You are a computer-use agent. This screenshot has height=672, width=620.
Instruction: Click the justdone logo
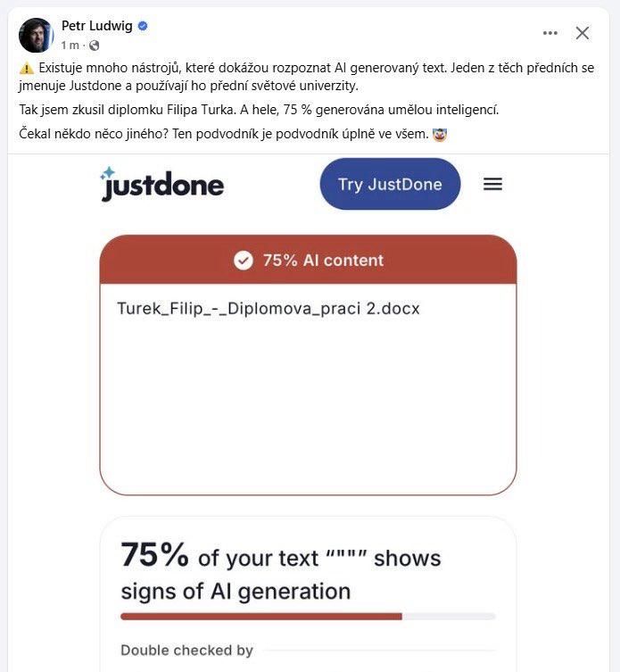(162, 184)
